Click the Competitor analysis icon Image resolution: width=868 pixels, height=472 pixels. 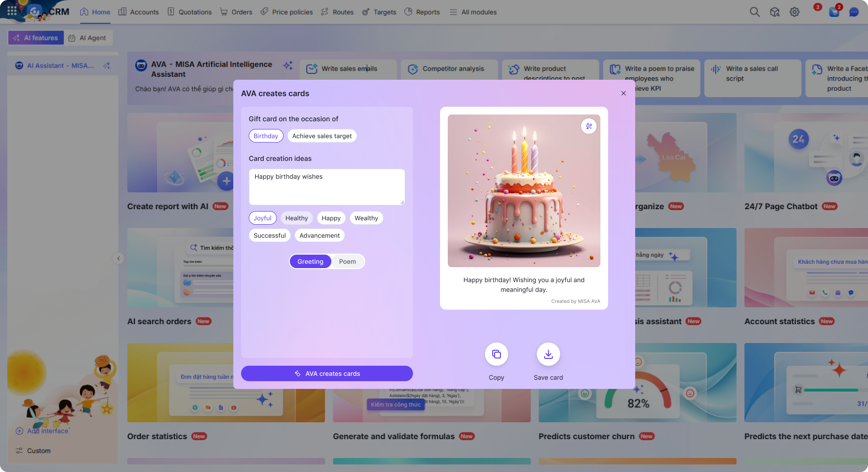tap(413, 69)
